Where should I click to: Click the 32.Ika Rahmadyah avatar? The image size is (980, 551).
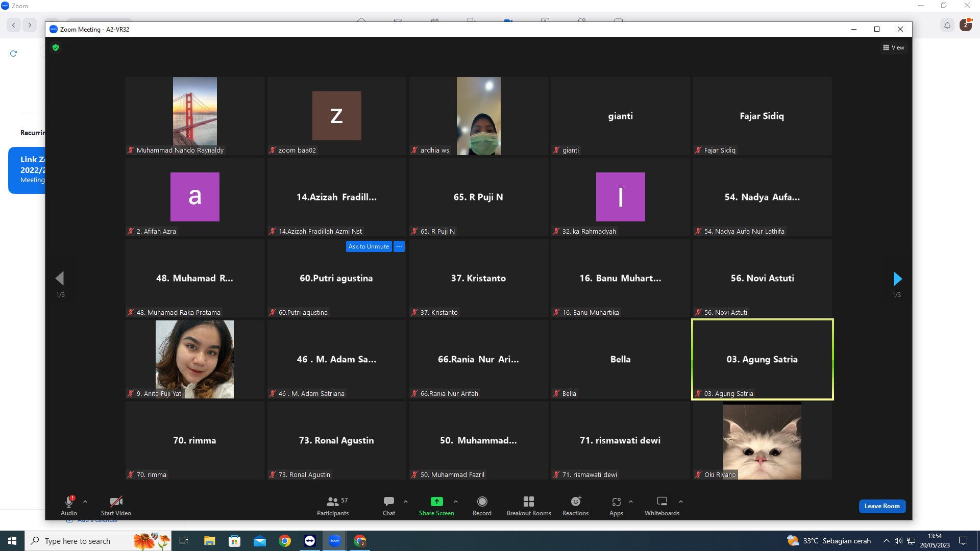621,197
